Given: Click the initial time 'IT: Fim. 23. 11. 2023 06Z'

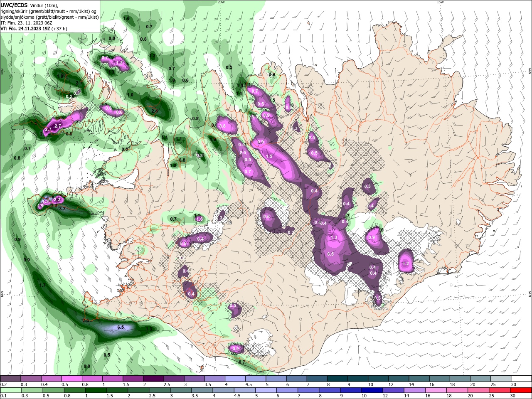Looking at the screenshot, I should tap(27, 23).
